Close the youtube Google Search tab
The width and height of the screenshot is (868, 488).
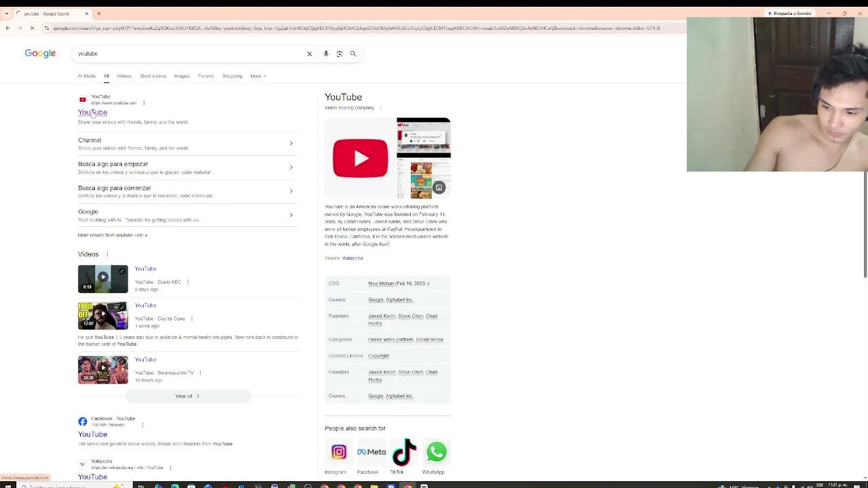[x=87, y=14]
